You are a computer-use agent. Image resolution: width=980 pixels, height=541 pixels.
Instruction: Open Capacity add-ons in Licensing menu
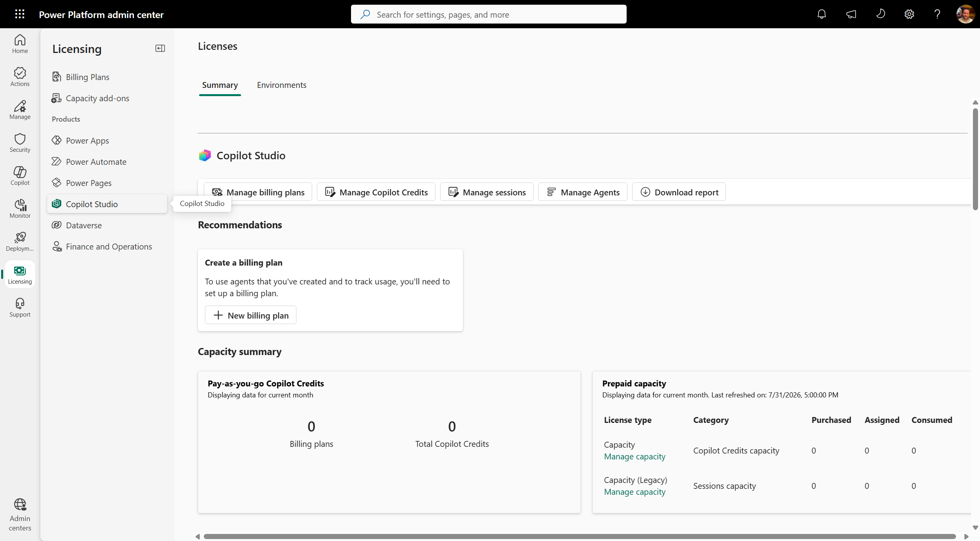107,98
